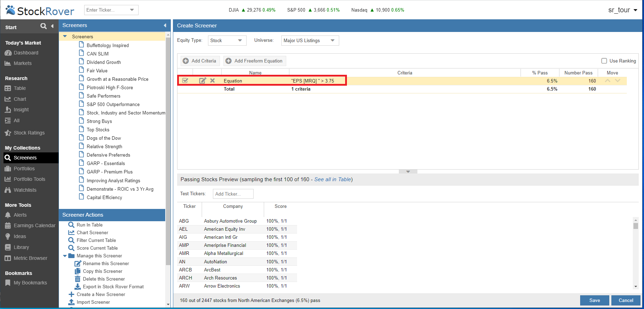Select the Piotroski High F-Score screener

pyautogui.click(x=109, y=87)
